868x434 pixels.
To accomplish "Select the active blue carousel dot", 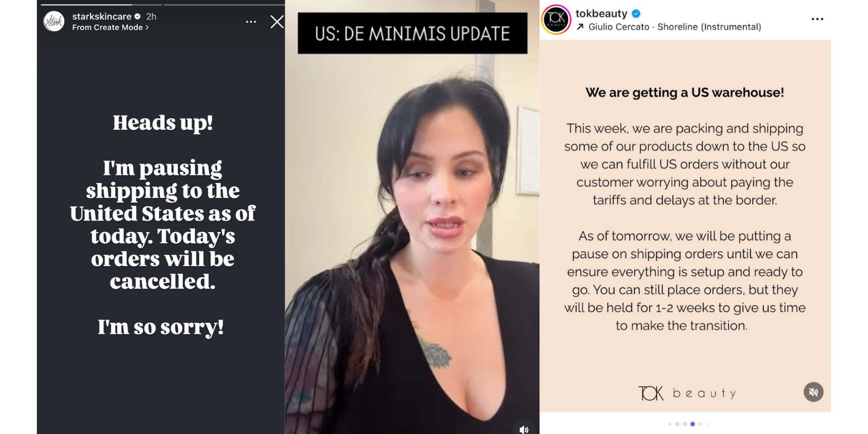I will tap(693, 424).
